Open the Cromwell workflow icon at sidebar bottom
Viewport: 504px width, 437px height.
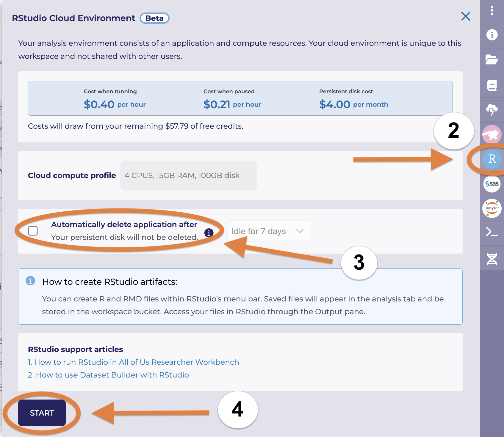pos(492,258)
